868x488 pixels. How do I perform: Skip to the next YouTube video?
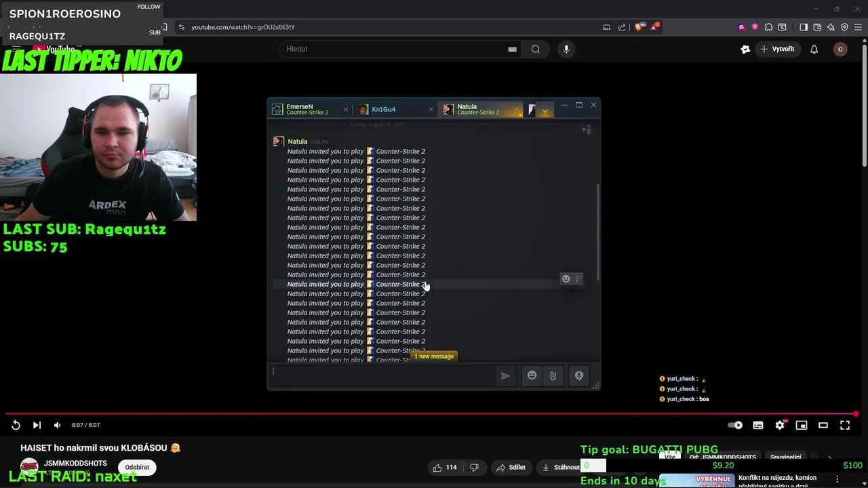pos(37,425)
